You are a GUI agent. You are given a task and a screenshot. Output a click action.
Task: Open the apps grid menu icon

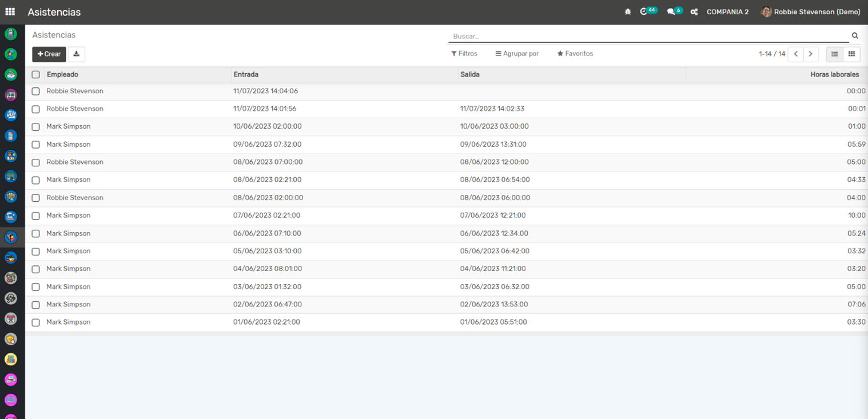coord(10,11)
